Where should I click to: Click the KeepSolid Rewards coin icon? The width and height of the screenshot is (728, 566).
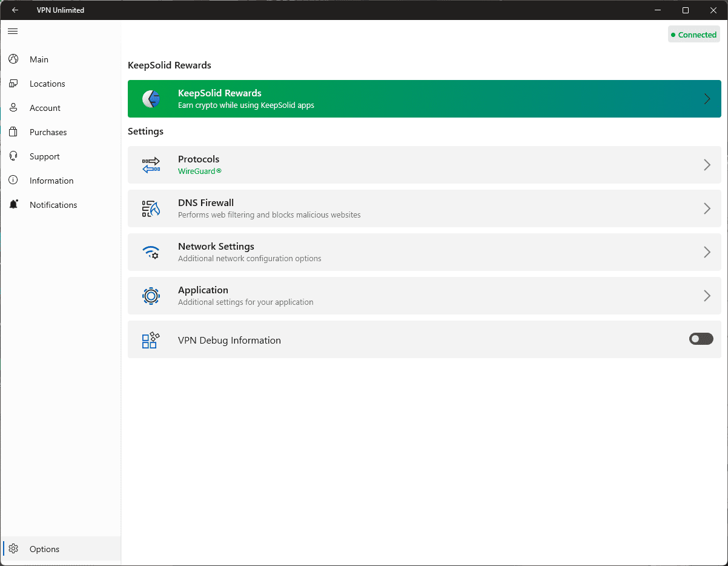[x=151, y=99]
